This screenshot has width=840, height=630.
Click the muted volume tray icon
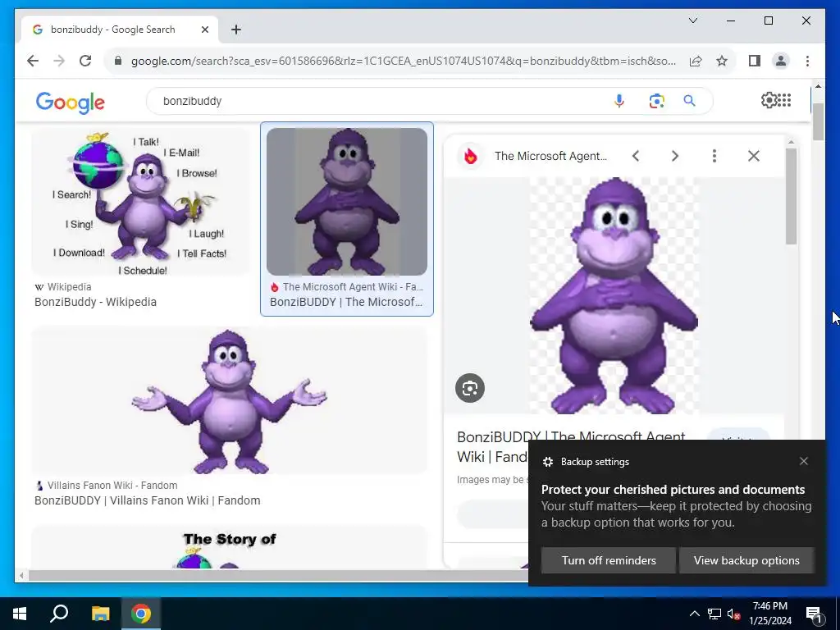[x=734, y=614]
